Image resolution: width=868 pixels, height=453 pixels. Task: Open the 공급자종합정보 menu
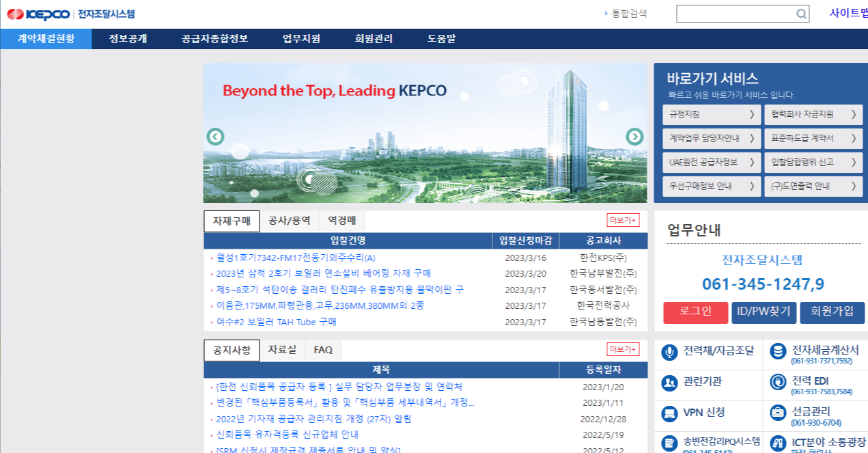pos(214,39)
